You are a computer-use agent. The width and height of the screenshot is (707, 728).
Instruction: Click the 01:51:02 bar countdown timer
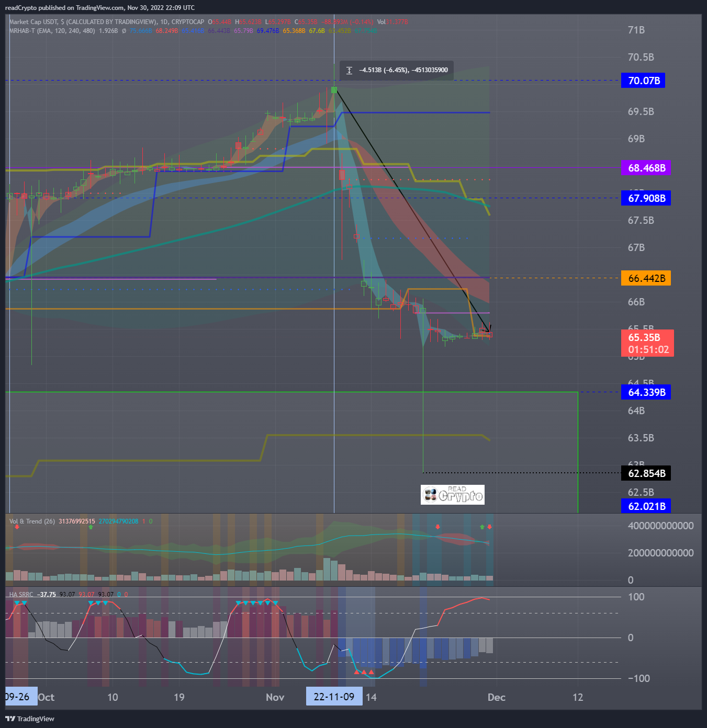point(648,349)
